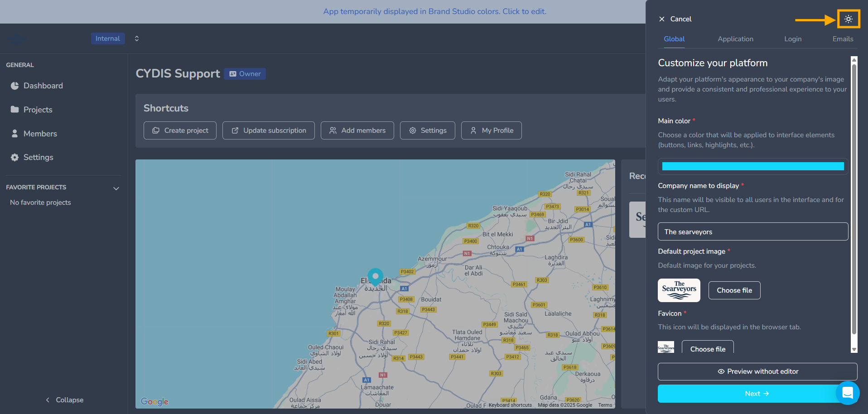Toggle light/dark theme sun icon
The width and height of the screenshot is (868, 414).
(x=848, y=19)
